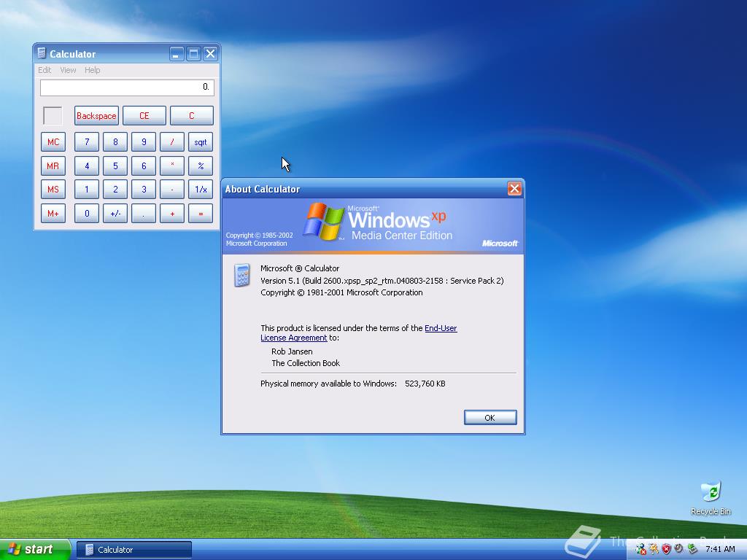The image size is (747, 560).
Task: Click the calculator icon in About dialog
Action: click(x=242, y=275)
